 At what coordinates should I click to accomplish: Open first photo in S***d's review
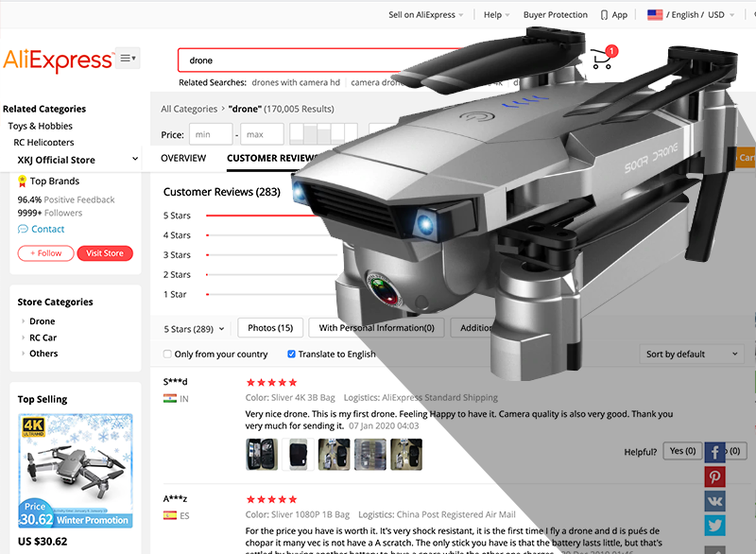coord(262,454)
